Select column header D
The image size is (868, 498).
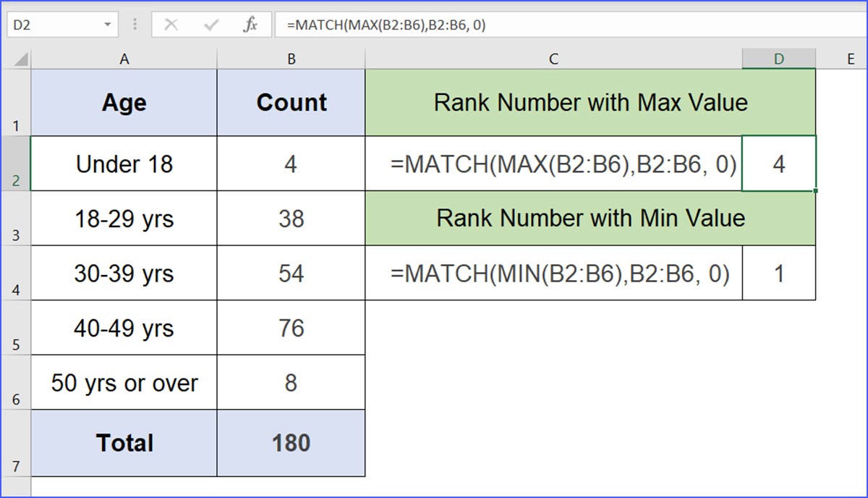click(x=779, y=58)
